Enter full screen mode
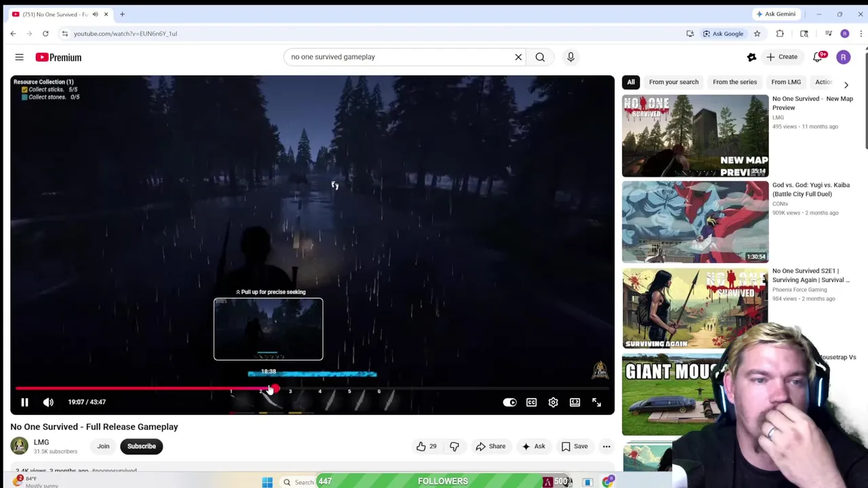 pos(597,403)
